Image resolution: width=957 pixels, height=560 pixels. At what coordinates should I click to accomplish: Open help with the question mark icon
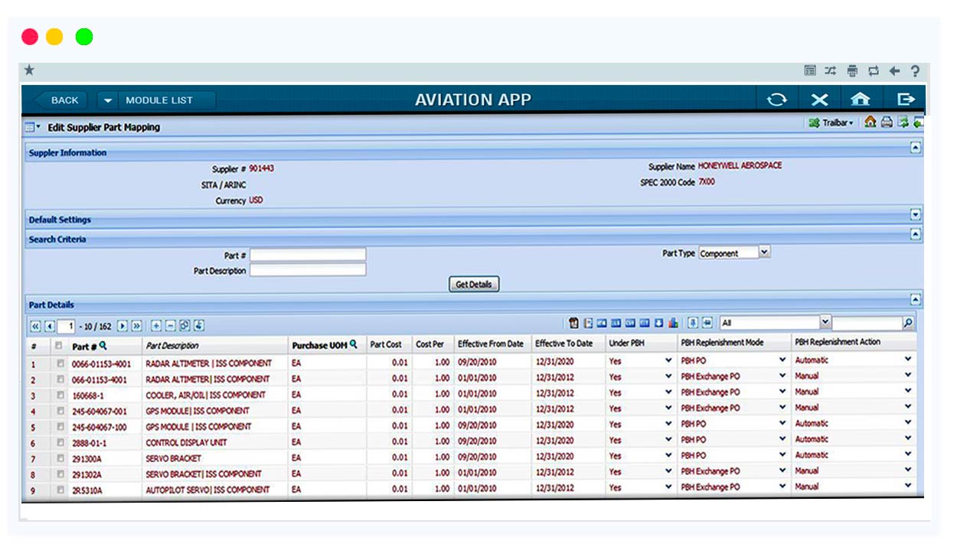click(915, 71)
